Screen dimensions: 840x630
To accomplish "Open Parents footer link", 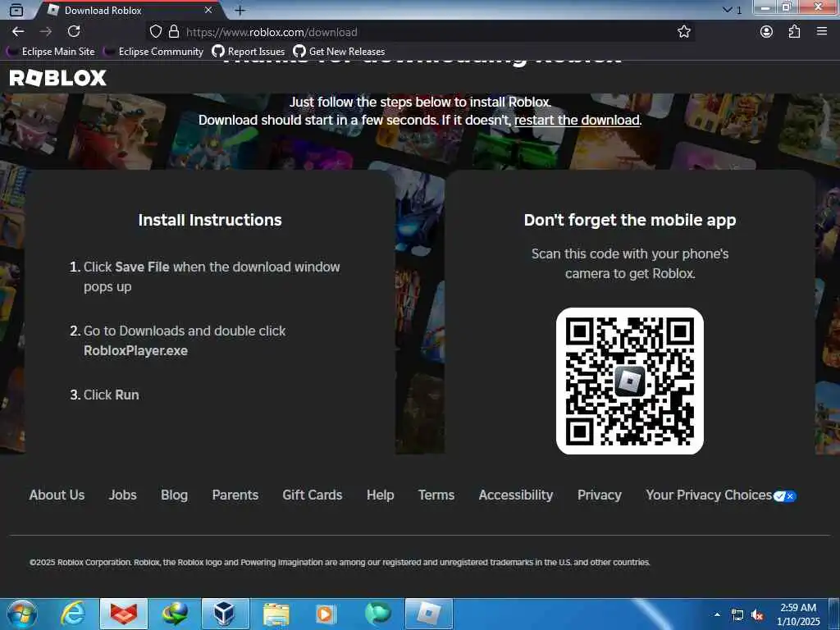I will (235, 495).
